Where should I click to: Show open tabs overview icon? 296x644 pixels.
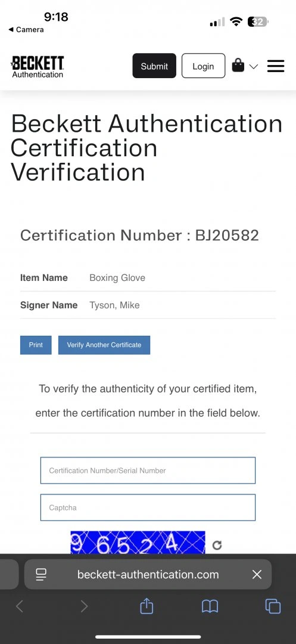click(x=273, y=606)
